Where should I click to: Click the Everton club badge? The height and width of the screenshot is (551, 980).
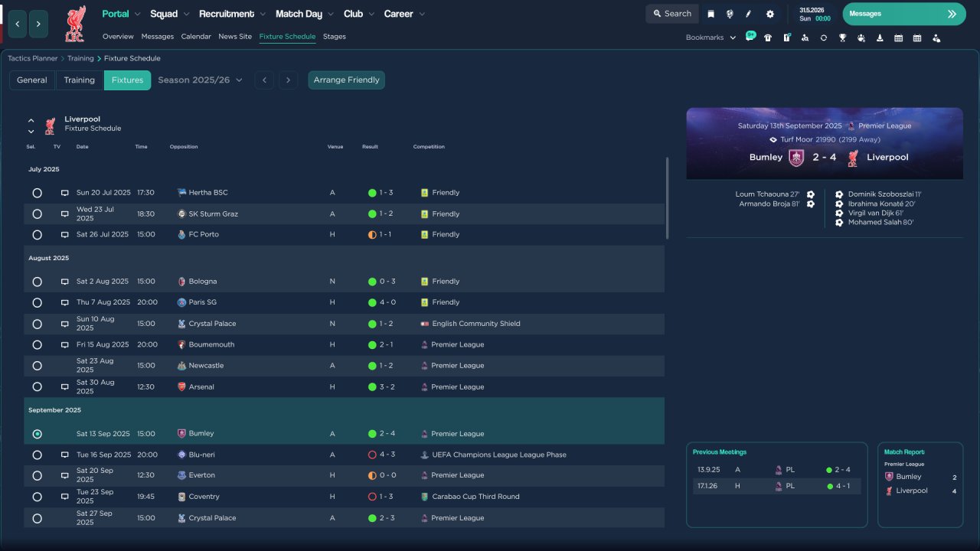click(181, 475)
